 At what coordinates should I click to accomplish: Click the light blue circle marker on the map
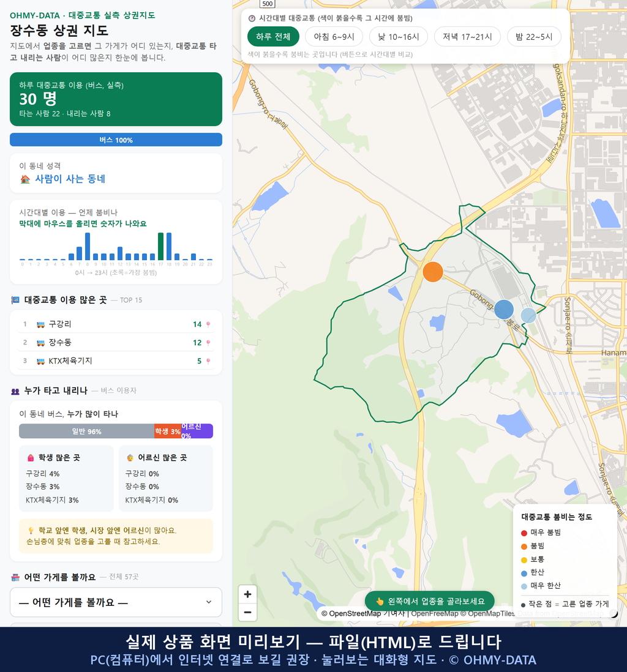coord(528,315)
